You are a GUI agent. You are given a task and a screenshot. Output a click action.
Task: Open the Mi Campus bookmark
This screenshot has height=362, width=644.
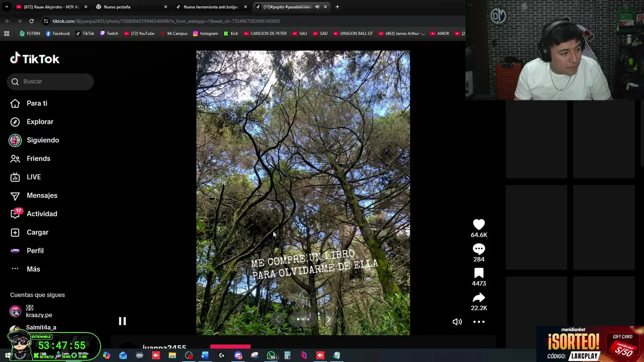click(174, 34)
